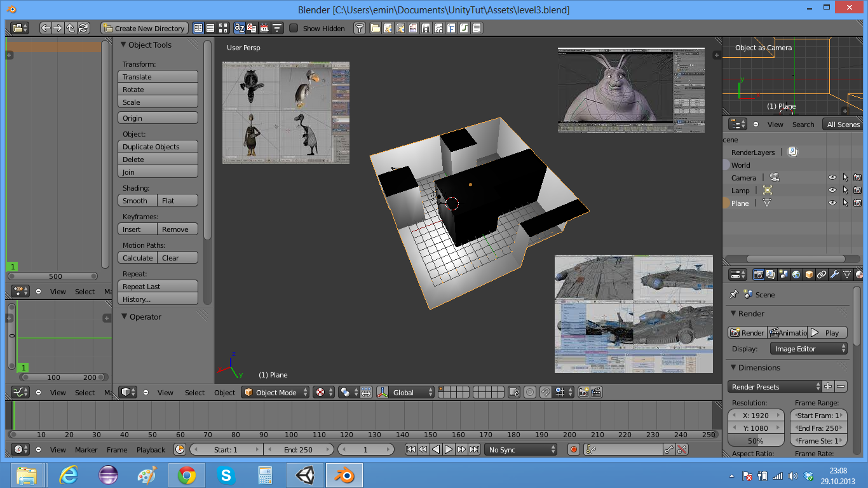Click Duplicate Objects button

pyautogui.click(x=158, y=146)
